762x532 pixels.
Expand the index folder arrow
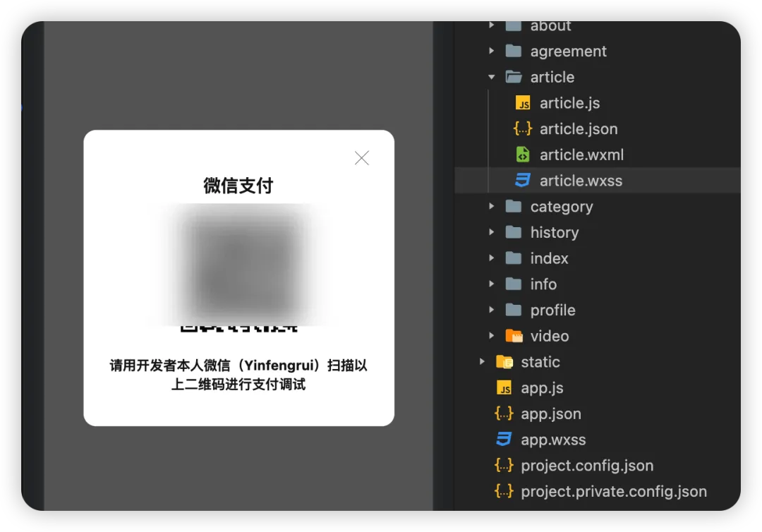click(491, 258)
